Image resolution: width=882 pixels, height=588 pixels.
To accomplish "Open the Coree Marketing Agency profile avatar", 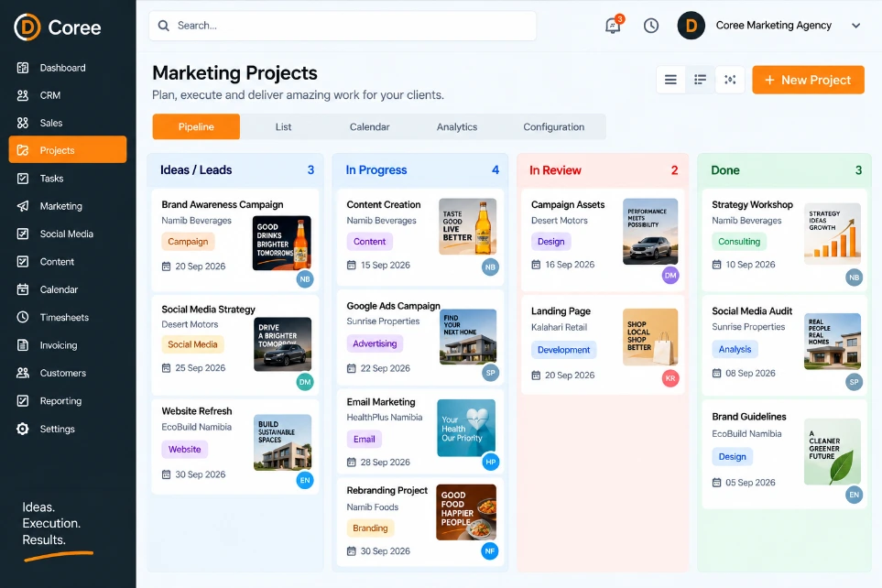I will [691, 26].
